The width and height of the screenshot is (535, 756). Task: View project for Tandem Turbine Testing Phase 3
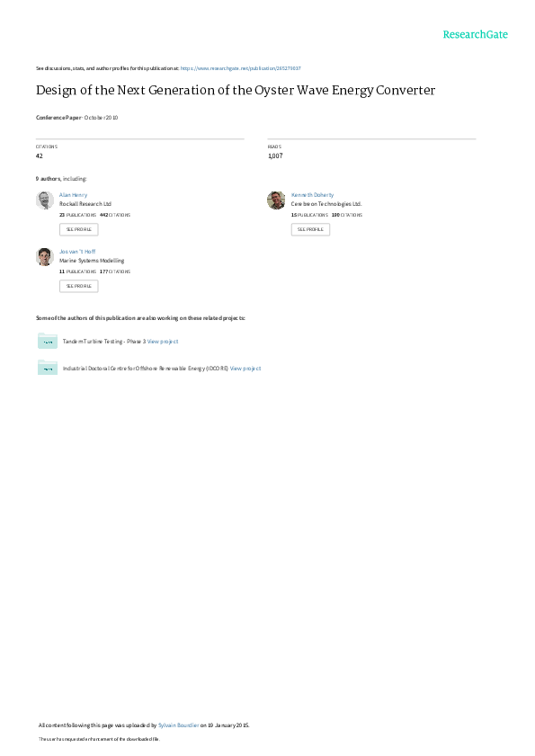coord(163,342)
